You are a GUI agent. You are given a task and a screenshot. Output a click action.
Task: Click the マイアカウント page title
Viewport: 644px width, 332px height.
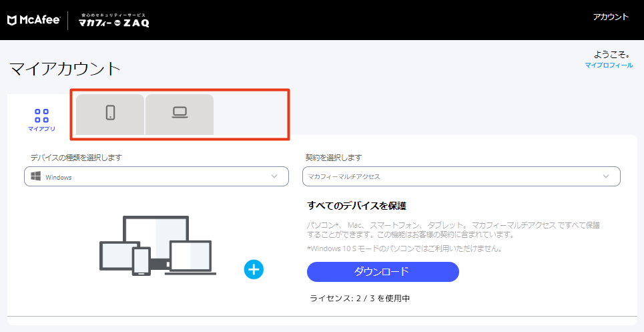(x=65, y=69)
